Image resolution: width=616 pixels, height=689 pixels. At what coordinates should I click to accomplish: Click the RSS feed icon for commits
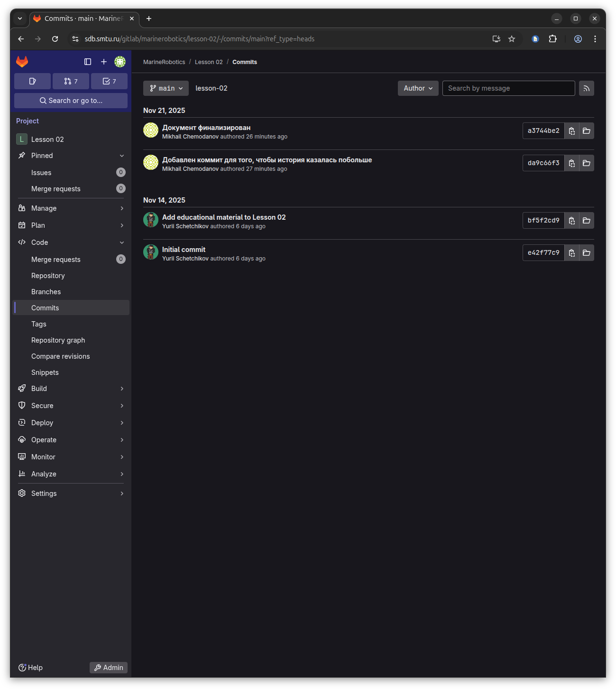pos(586,88)
